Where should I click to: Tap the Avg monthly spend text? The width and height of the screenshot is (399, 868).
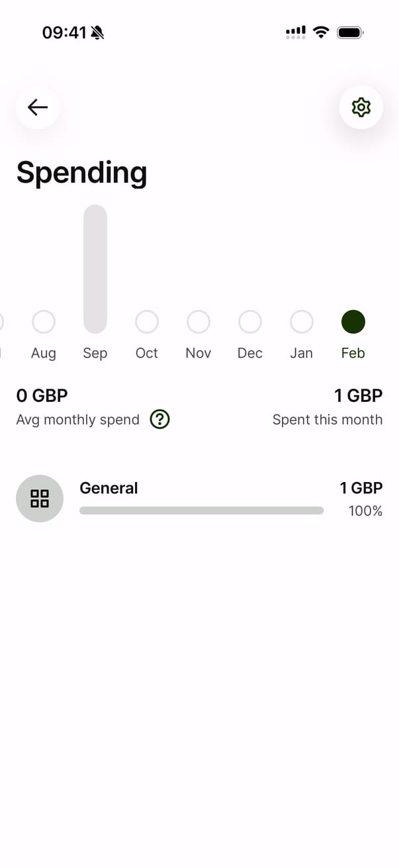[78, 420]
